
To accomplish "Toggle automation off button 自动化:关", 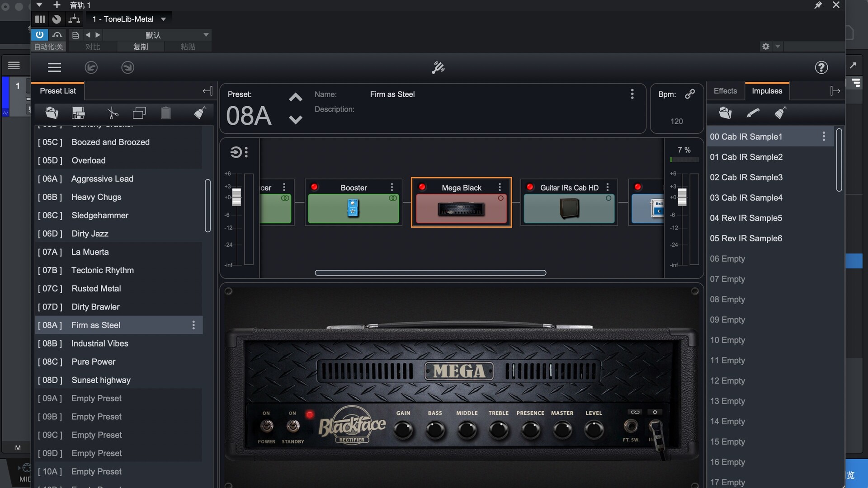I will [x=48, y=47].
